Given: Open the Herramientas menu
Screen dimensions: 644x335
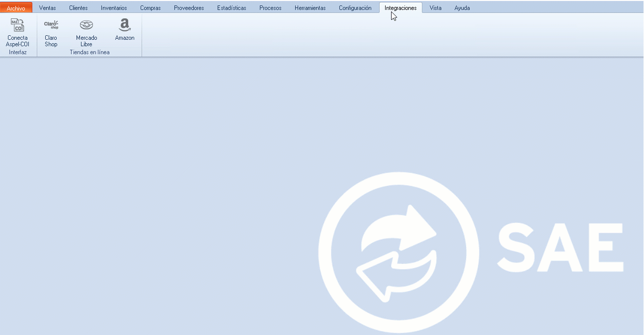Looking at the screenshot, I should click(310, 7).
